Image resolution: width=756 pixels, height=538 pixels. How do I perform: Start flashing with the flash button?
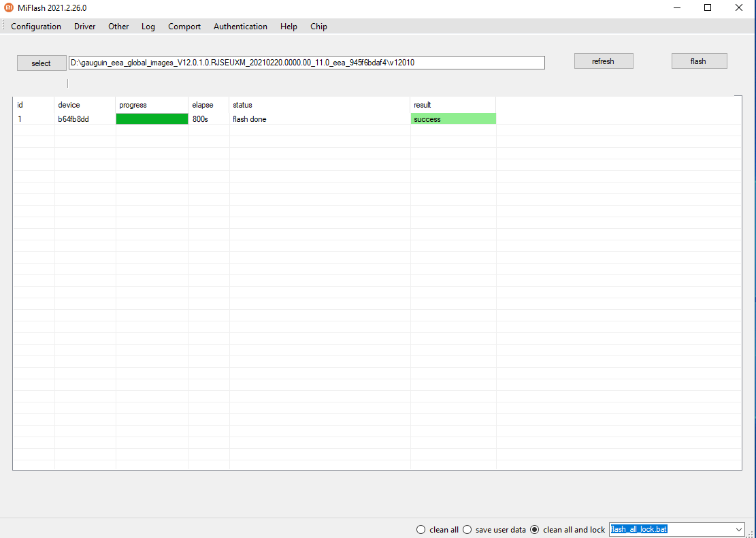[x=699, y=61]
